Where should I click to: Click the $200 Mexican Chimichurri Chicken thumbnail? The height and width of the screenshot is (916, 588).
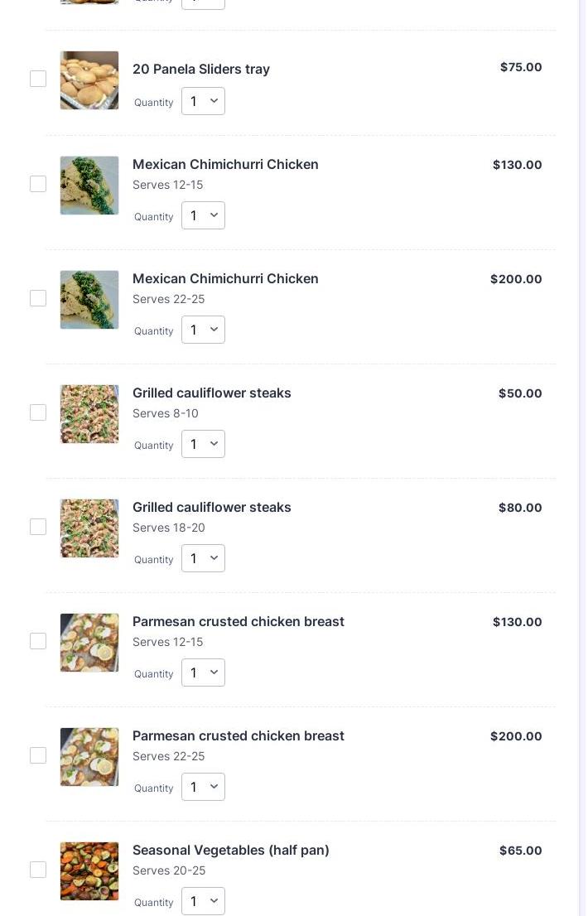[x=89, y=300]
